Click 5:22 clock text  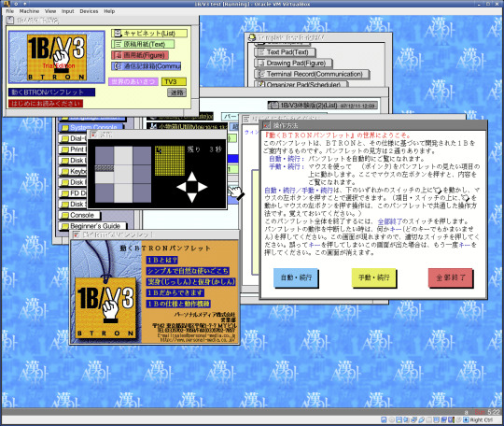pos(493,412)
